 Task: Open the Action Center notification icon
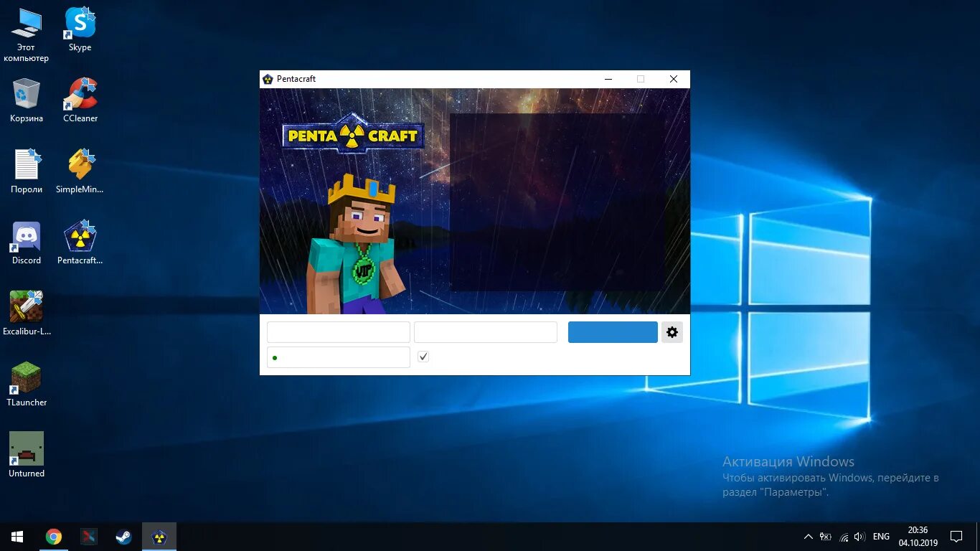pyautogui.click(x=956, y=537)
